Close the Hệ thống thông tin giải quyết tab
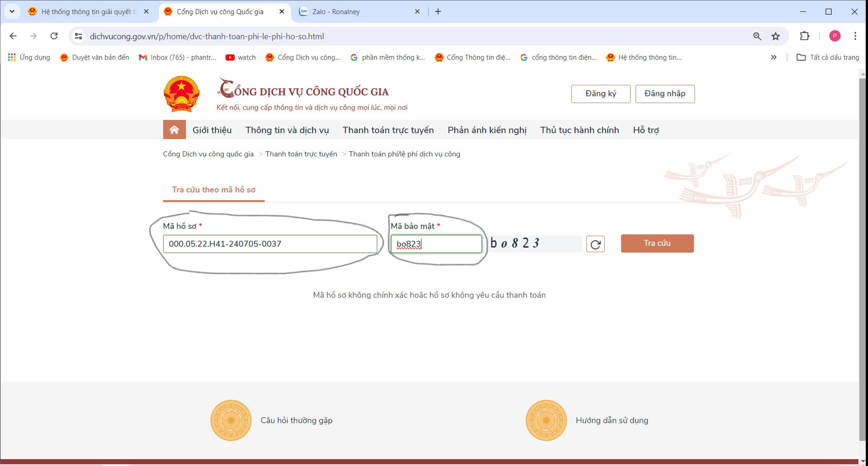 [x=146, y=11]
